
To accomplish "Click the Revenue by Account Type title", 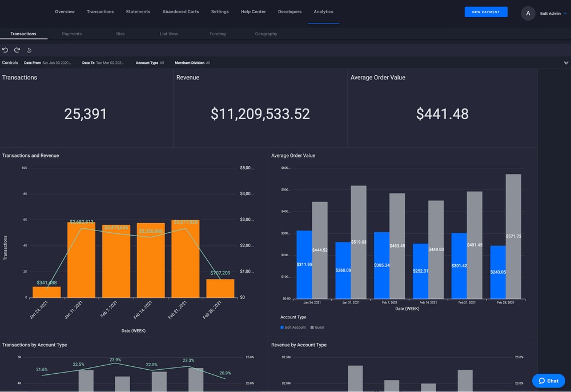I will (x=299, y=345).
